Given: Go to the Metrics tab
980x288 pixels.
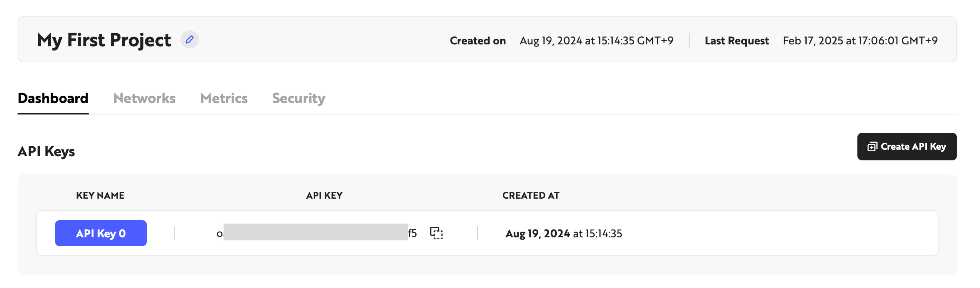Looking at the screenshot, I should click(224, 98).
